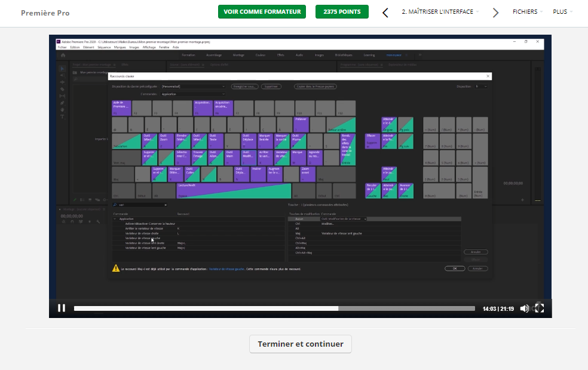Open the Disposition language dropdown
This screenshot has width=588, height=370.
coord(481,87)
